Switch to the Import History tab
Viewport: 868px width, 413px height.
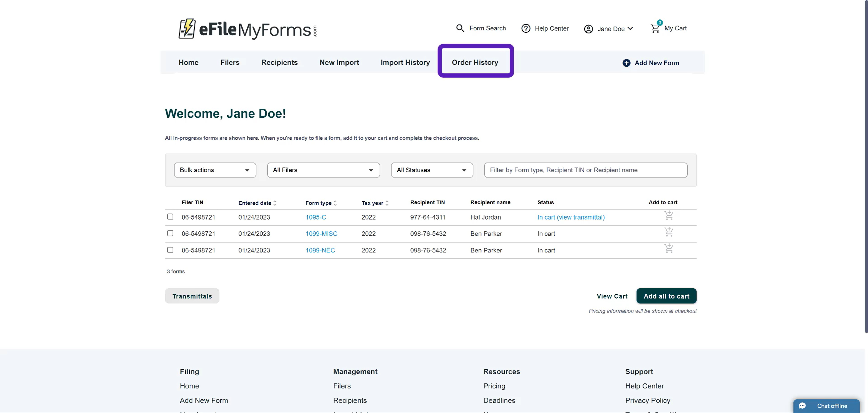click(405, 63)
